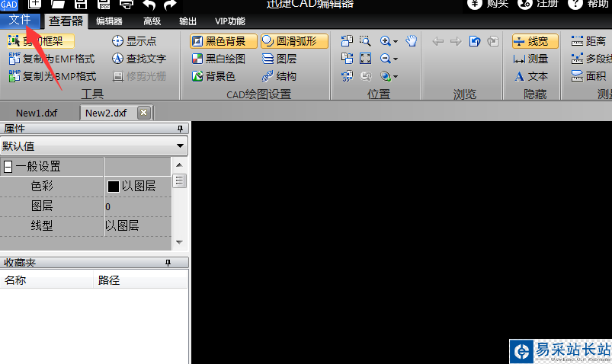Screen dimensions: 612x364
Task: Select the 面积 area measure tool
Action: (588, 76)
